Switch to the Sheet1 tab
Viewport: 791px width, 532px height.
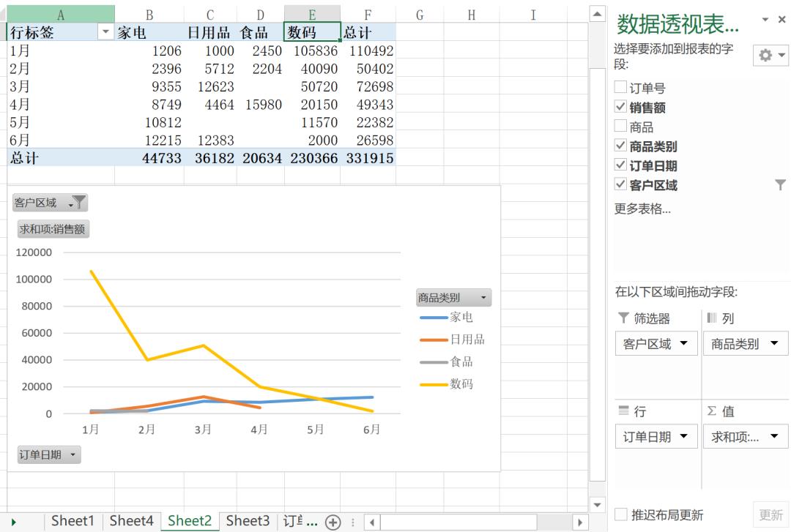73,521
